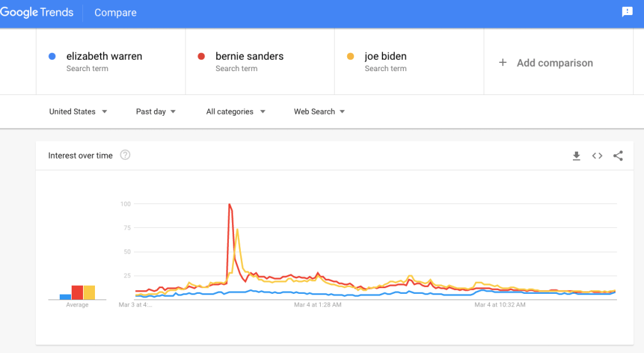The height and width of the screenshot is (353, 644).
Task: Click the plus icon to add comparison
Action: 502,63
